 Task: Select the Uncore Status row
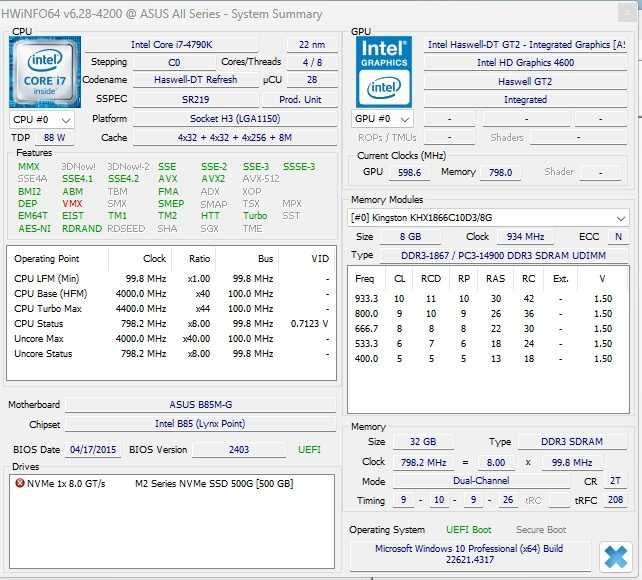click(x=172, y=354)
